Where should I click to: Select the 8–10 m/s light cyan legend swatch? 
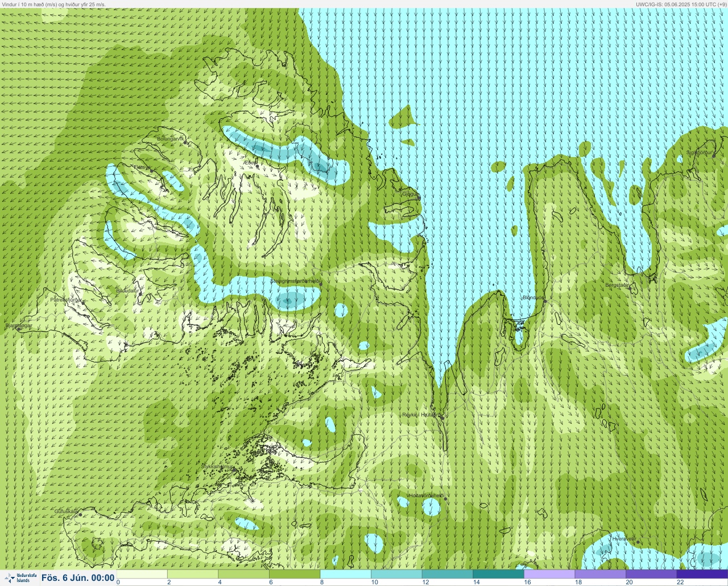click(346, 574)
